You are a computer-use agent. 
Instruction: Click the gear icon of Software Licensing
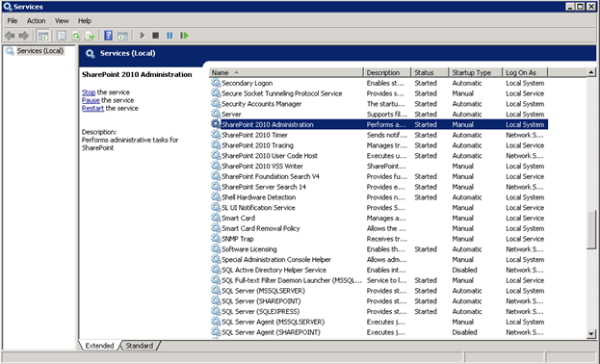click(216, 248)
